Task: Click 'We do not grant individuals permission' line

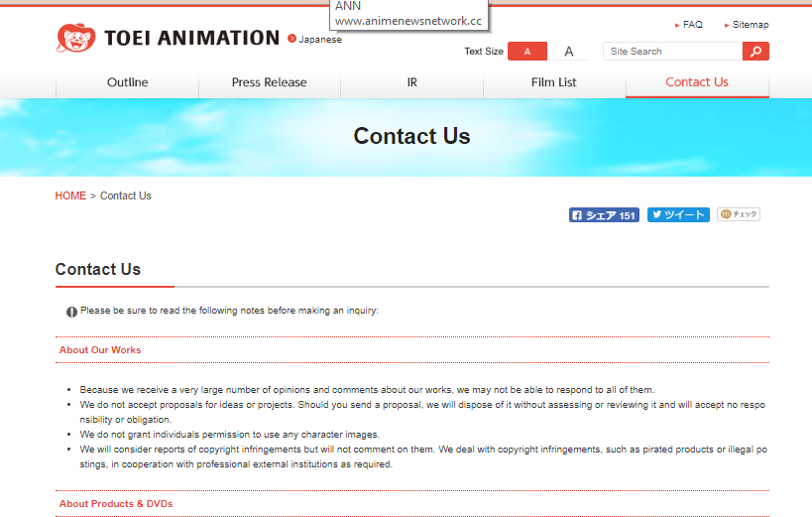Action: (229, 434)
